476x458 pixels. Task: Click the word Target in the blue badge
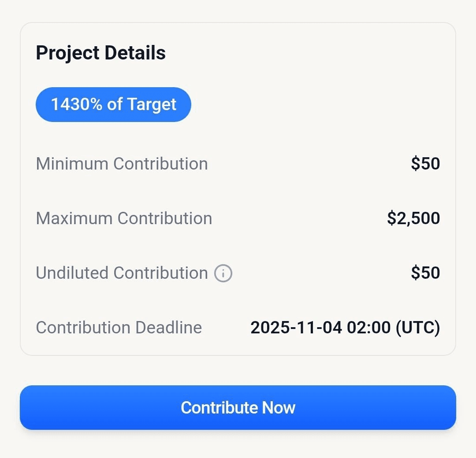pyautogui.click(x=152, y=105)
